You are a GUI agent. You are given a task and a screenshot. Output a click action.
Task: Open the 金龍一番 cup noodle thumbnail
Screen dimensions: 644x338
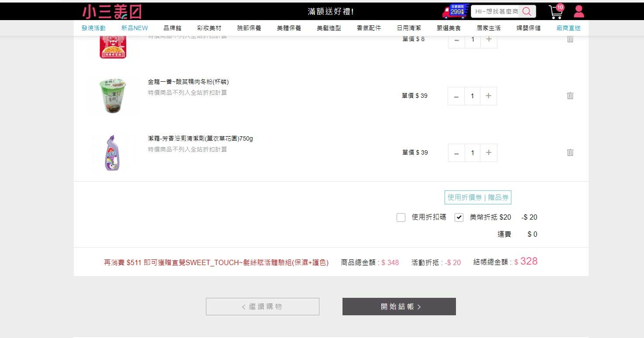click(x=113, y=96)
